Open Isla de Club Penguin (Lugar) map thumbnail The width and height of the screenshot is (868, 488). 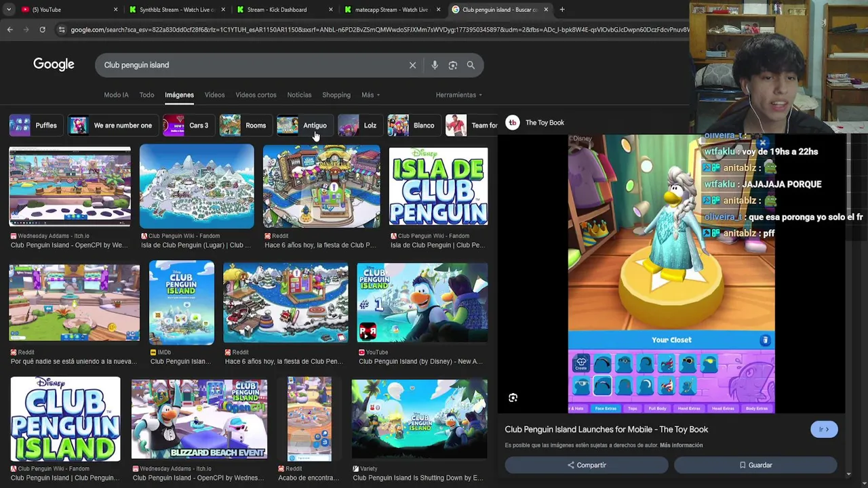[x=197, y=186]
